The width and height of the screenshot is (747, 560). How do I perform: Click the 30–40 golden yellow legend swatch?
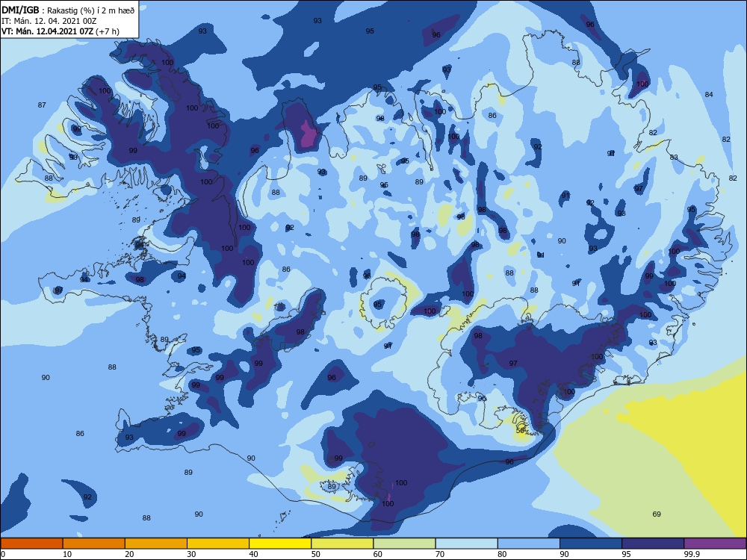click(218, 544)
